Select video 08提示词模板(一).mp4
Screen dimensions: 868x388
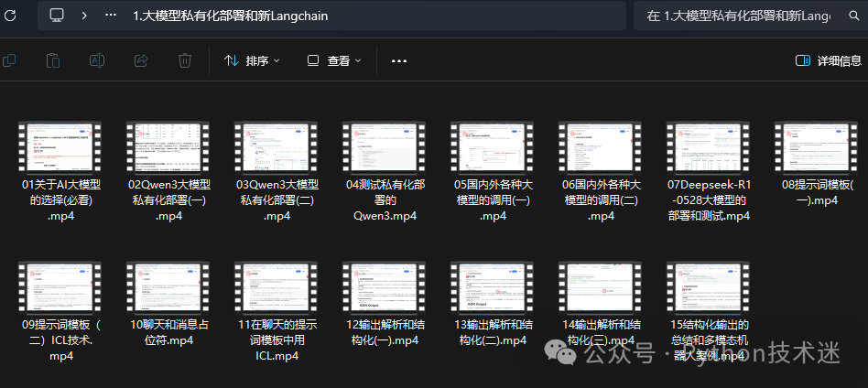point(818,165)
